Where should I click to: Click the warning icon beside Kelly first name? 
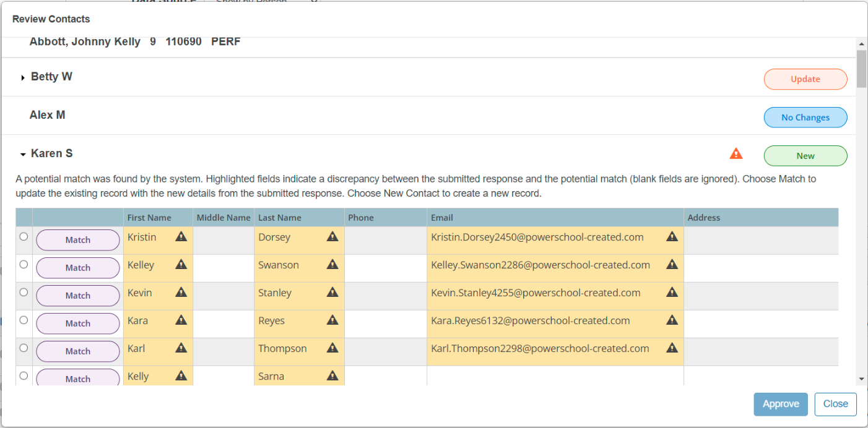180,375
